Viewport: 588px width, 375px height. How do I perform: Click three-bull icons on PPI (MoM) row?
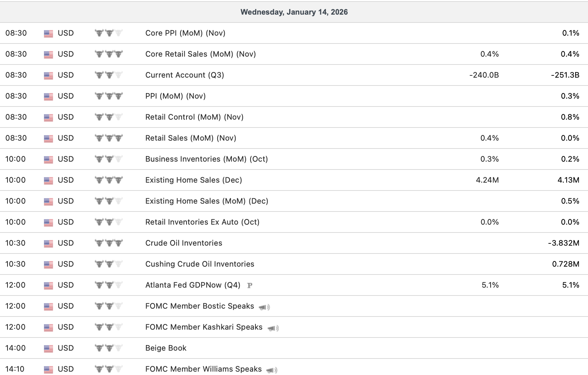pyautogui.click(x=109, y=96)
